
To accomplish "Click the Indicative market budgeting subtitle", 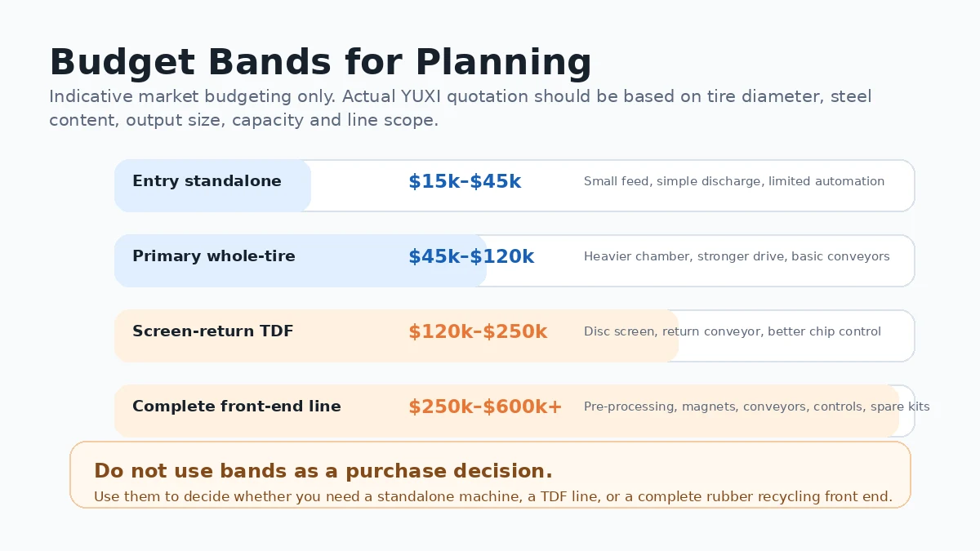I will [x=461, y=109].
